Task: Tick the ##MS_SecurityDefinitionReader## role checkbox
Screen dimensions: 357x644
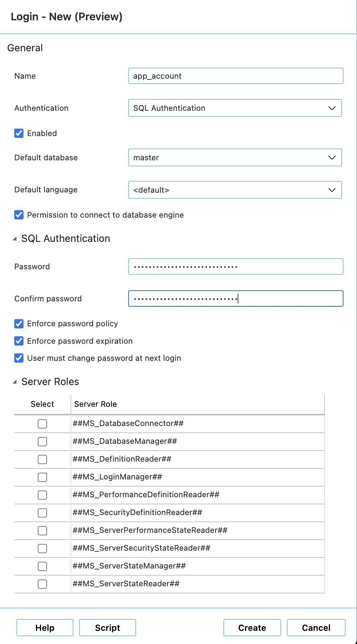Action: point(42,513)
